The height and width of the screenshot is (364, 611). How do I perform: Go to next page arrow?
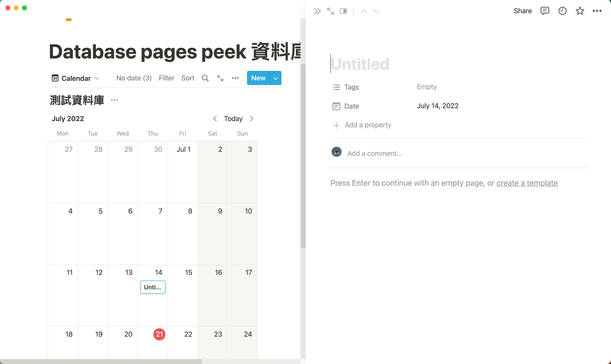click(377, 11)
